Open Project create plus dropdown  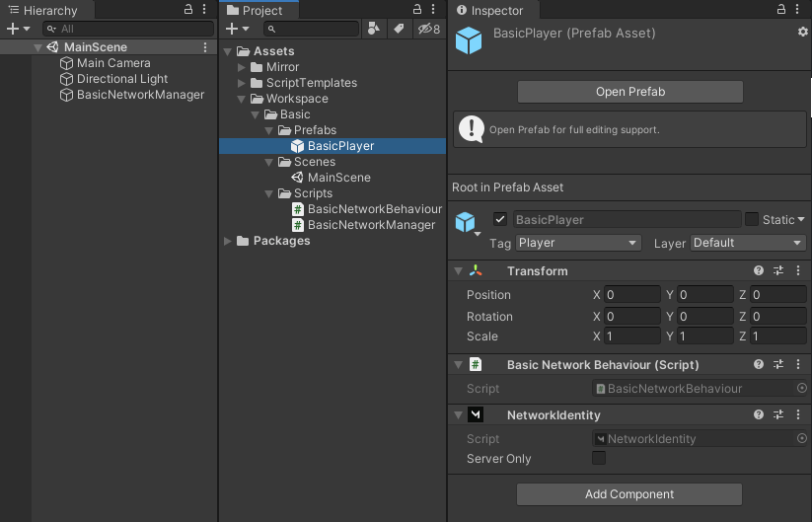pyautogui.click(x=238, y=29)
